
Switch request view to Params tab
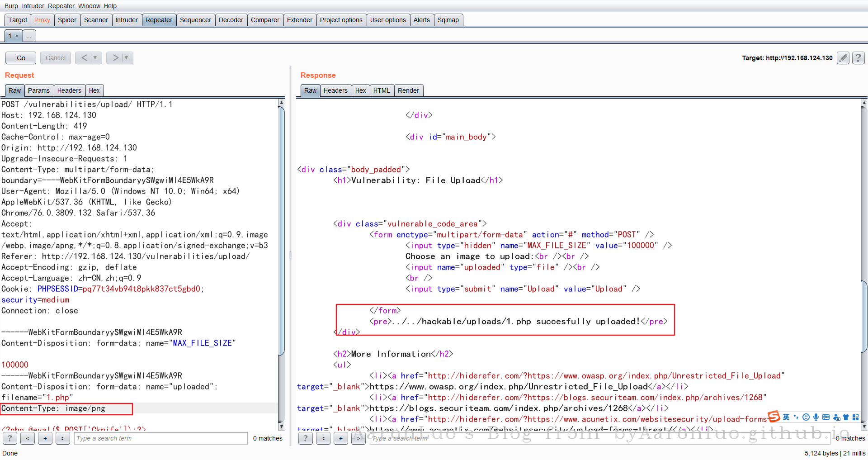pyautogui.click(x=39, y=90)
